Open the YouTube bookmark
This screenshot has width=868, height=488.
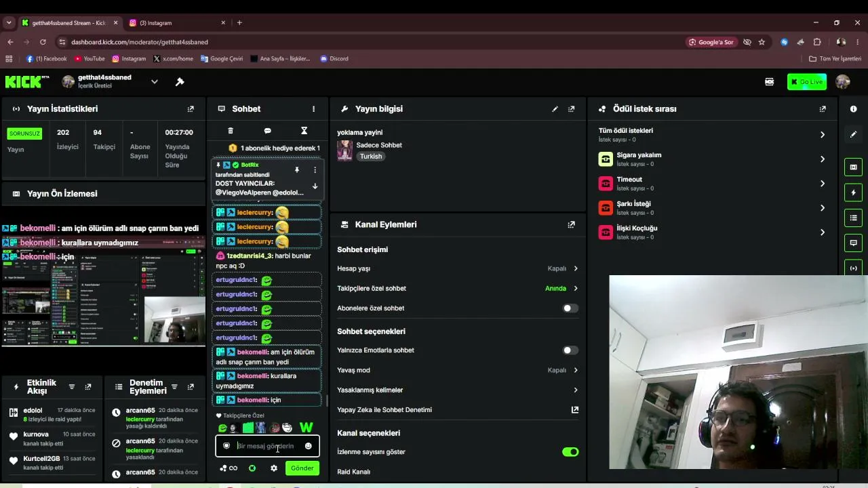coord(90,59)
